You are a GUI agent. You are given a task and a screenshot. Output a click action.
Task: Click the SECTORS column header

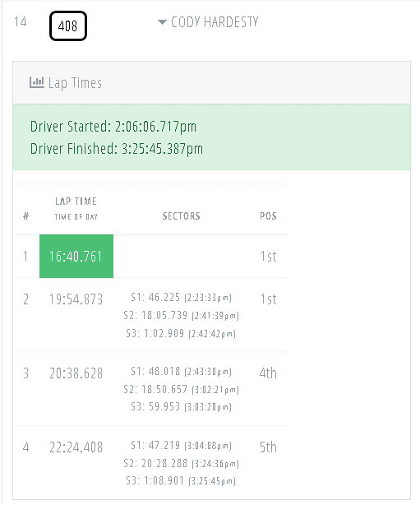(x=181, y=215)
